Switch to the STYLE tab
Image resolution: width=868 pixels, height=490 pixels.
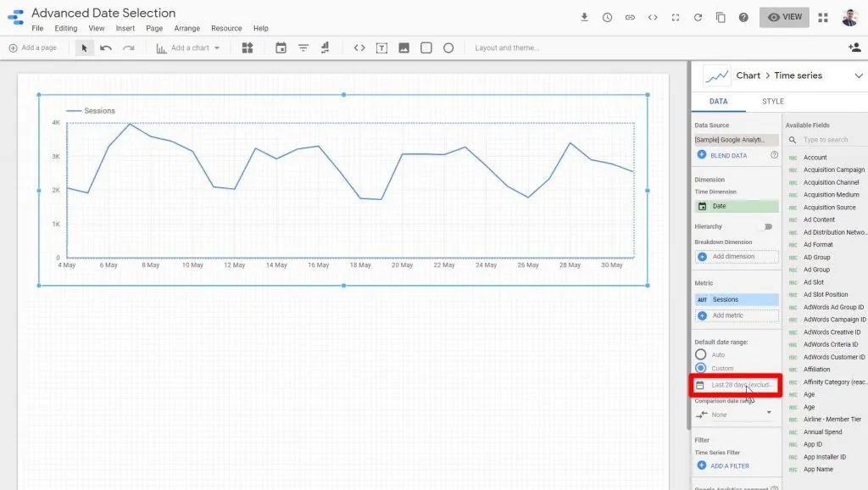pos(772,102)
